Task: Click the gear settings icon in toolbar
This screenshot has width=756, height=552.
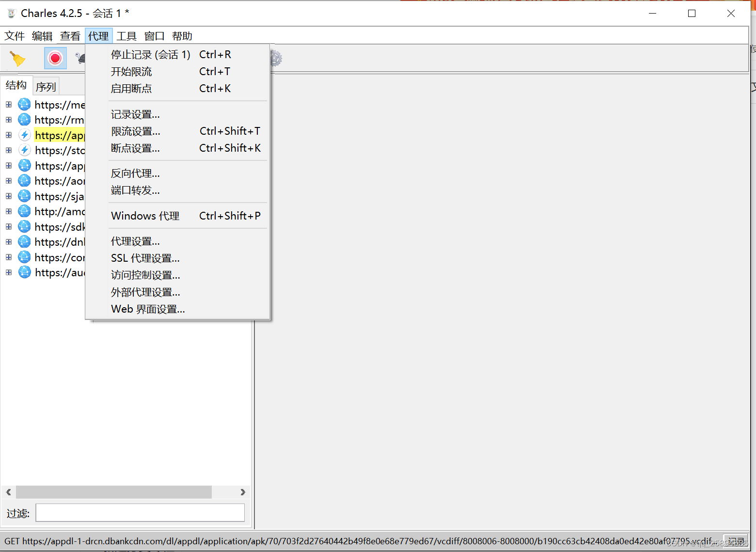Action: click(275, 59)
